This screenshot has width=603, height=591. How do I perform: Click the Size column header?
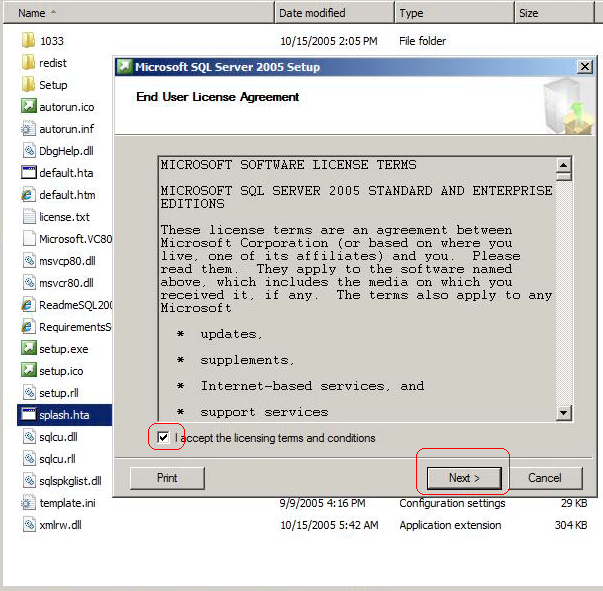[556, 13]
